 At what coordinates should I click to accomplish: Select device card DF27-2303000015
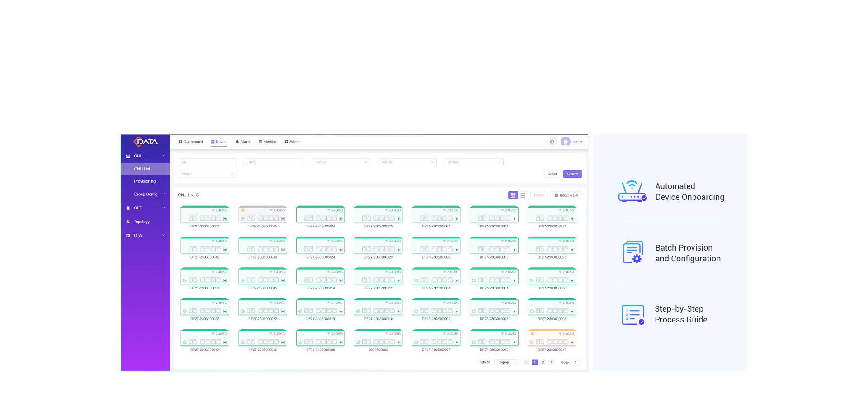(x=378, y=214)
